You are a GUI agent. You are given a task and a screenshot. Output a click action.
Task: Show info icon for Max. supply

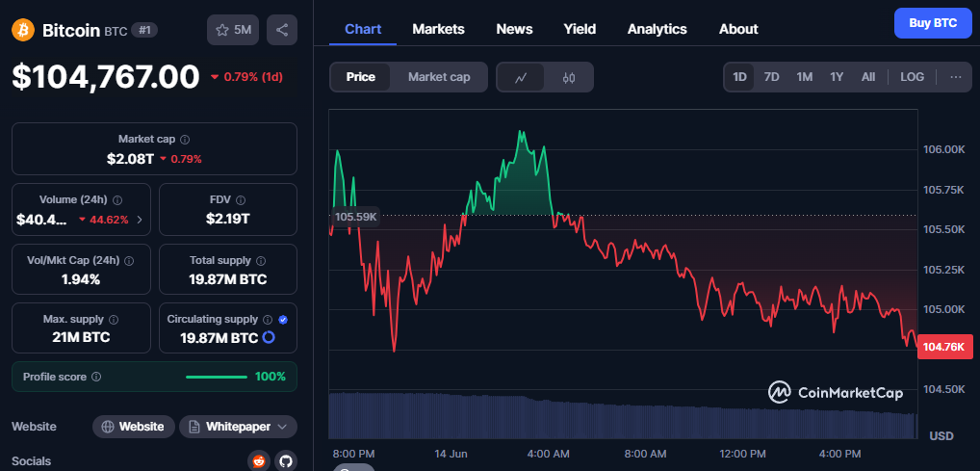click(114, 320)
